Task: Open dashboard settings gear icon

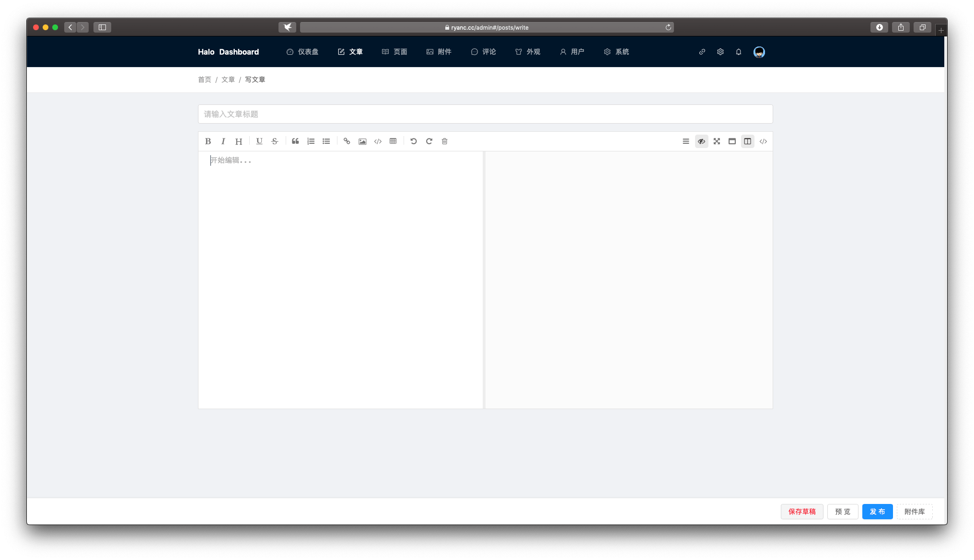Action: tap(720, 52)
